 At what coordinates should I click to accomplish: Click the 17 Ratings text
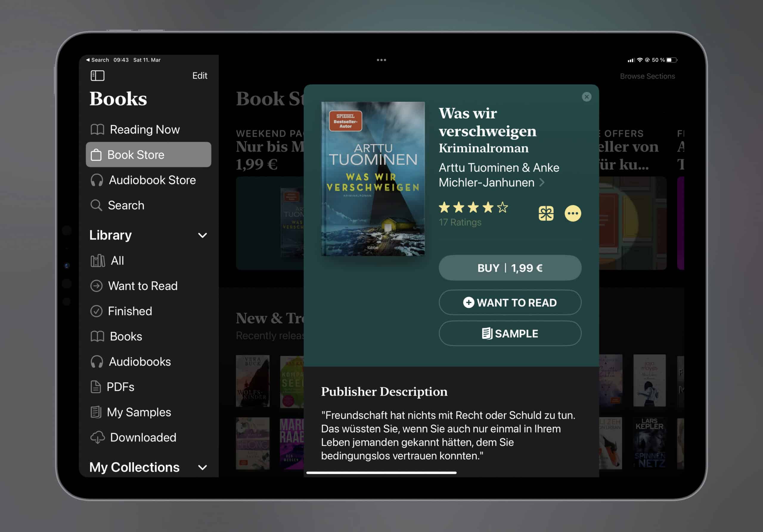(x=460, y=222)
